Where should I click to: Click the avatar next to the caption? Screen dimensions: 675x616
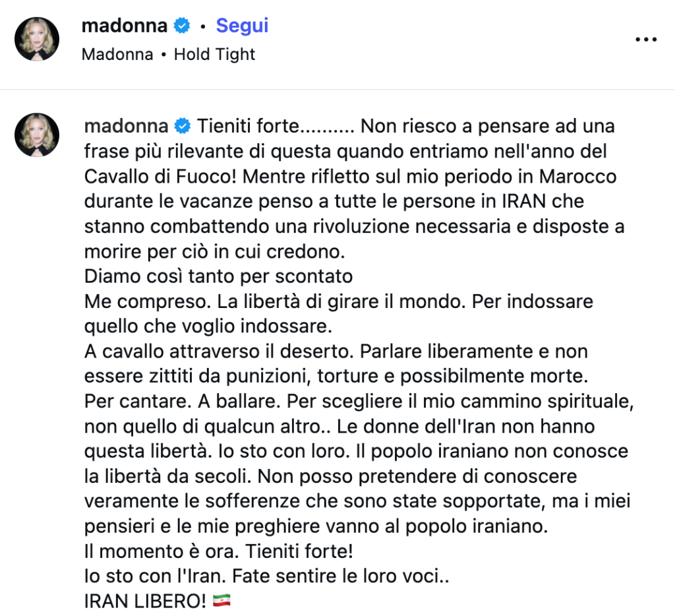pos(38,135)
